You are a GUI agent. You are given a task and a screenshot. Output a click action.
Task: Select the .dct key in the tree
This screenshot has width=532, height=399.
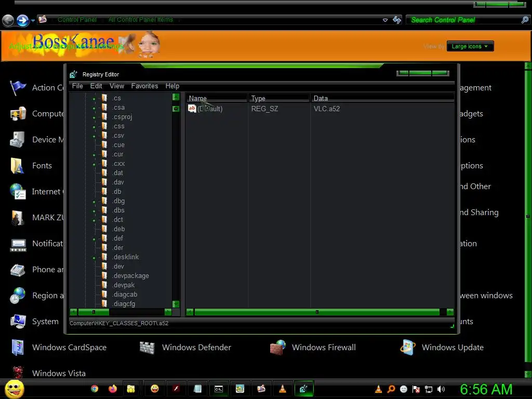point(118,220)
